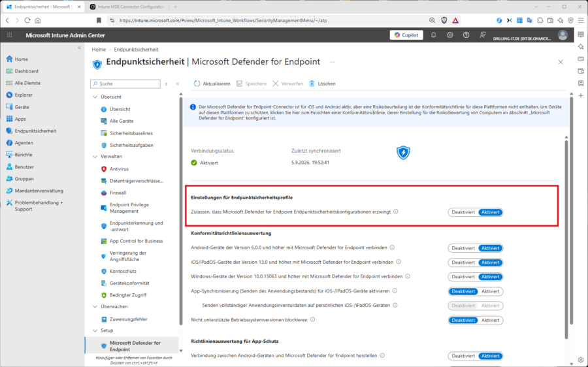Open the Copilot button
Image resolution: width=588 pixels, height=367 pixels.
(x=406, y=35)
